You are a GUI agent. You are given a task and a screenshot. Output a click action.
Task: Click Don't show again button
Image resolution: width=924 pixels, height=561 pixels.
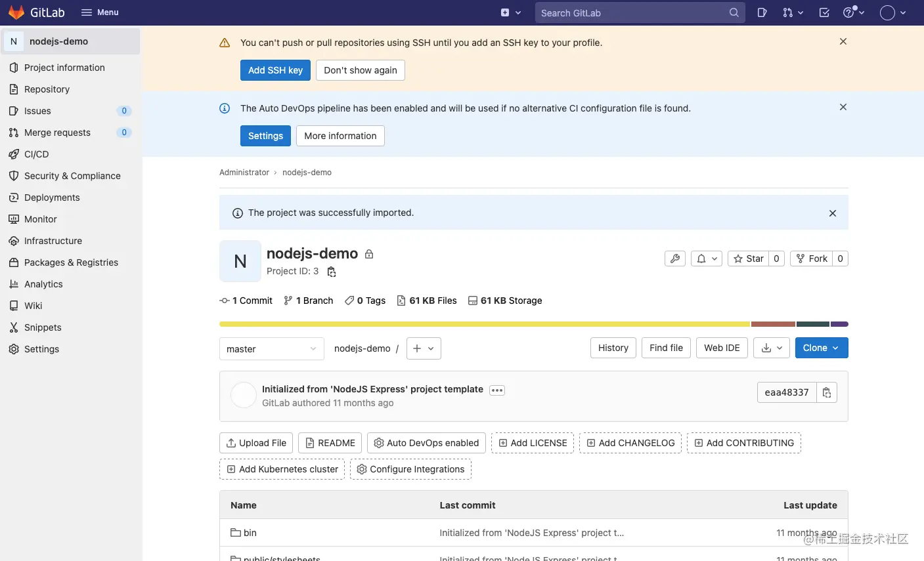(361, 70)
